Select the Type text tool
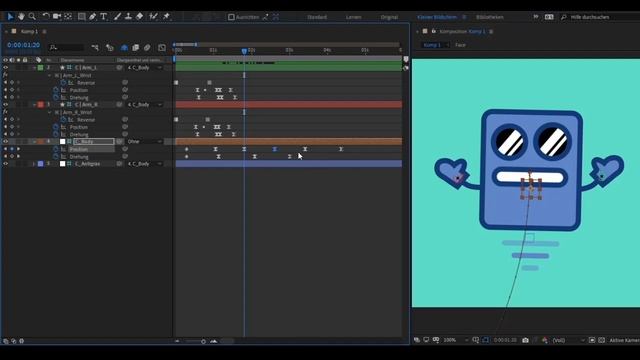This screenshot has height=360, width=640. (104, 16)
